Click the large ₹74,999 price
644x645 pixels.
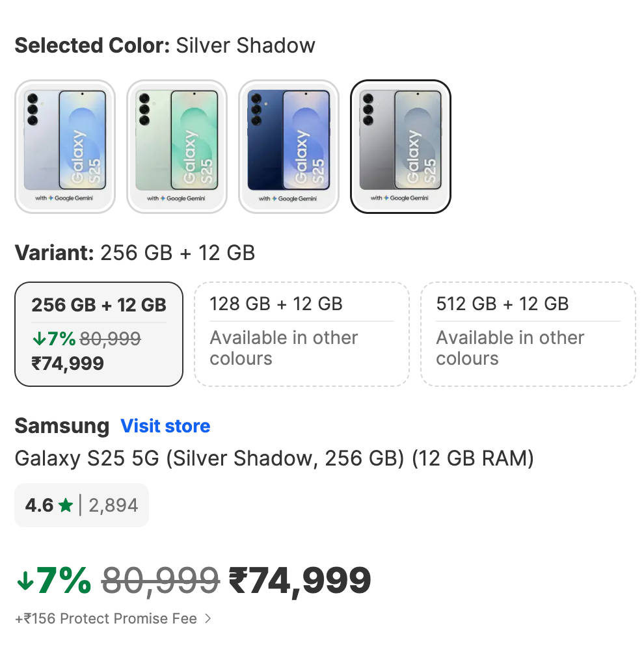(x=300, y=581)
